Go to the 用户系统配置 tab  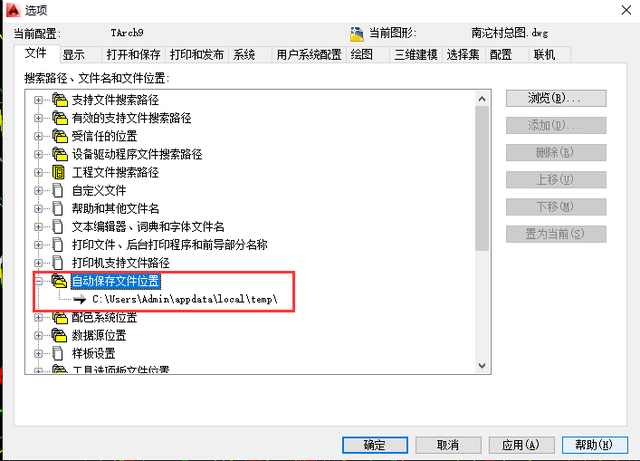pos(309,55)
